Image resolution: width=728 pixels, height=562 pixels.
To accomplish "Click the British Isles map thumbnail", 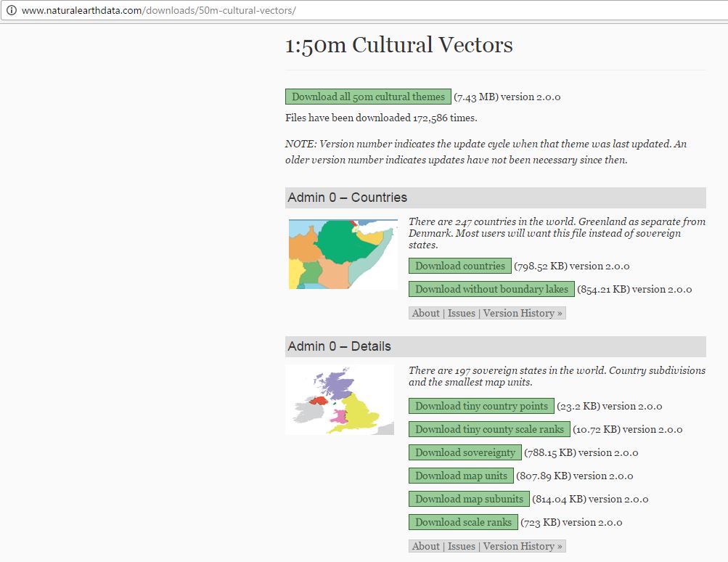I will click(x=340, y=400).
